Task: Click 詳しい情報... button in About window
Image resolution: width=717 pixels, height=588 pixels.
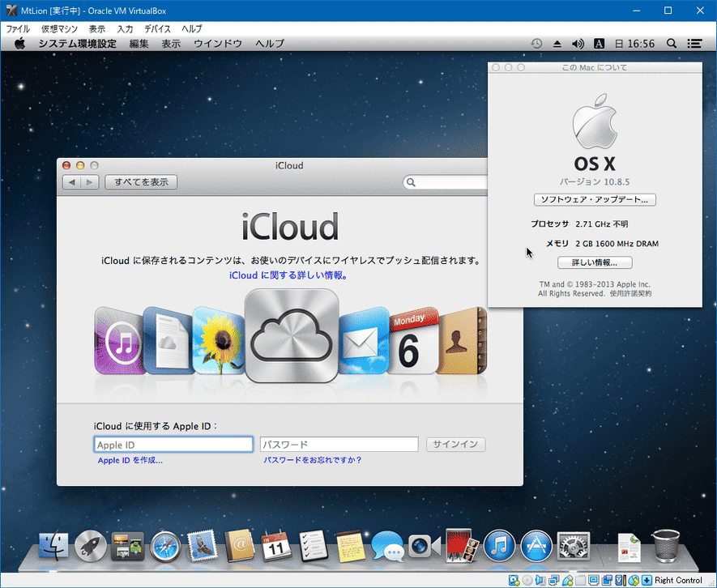Action: 595,262
